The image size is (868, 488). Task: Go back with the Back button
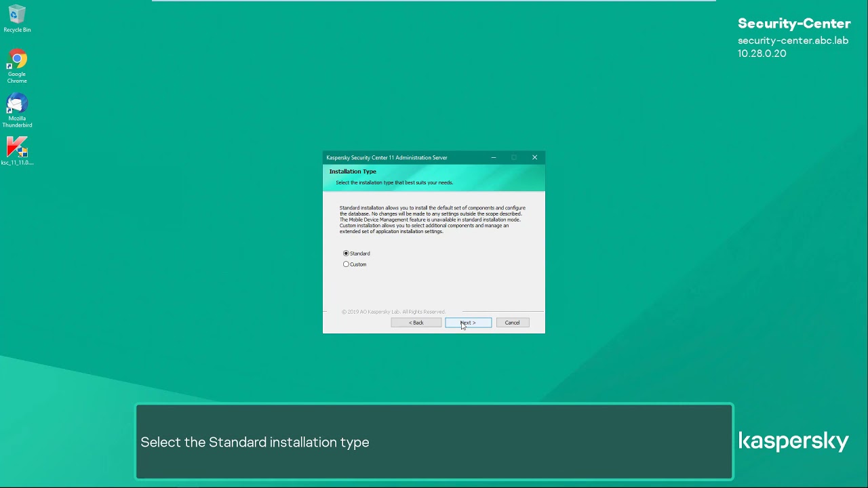tap(416, 323)
